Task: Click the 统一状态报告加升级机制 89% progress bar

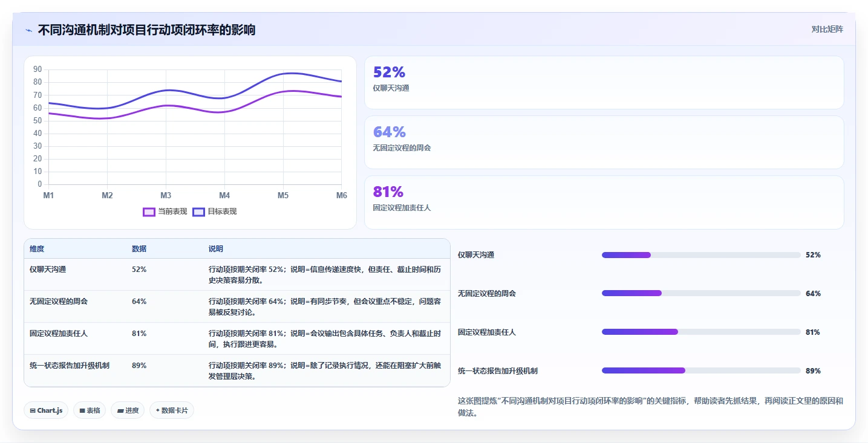Action: [701, 370]
